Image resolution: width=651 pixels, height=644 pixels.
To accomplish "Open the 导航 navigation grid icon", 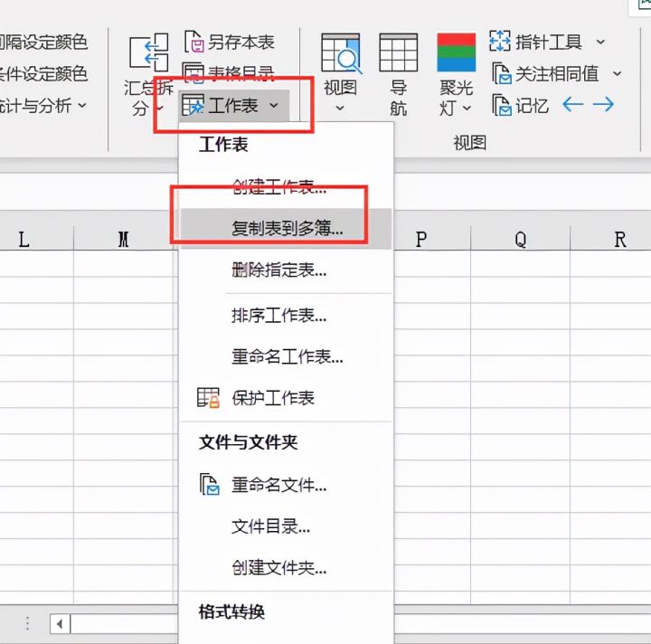I will point(398,52).
